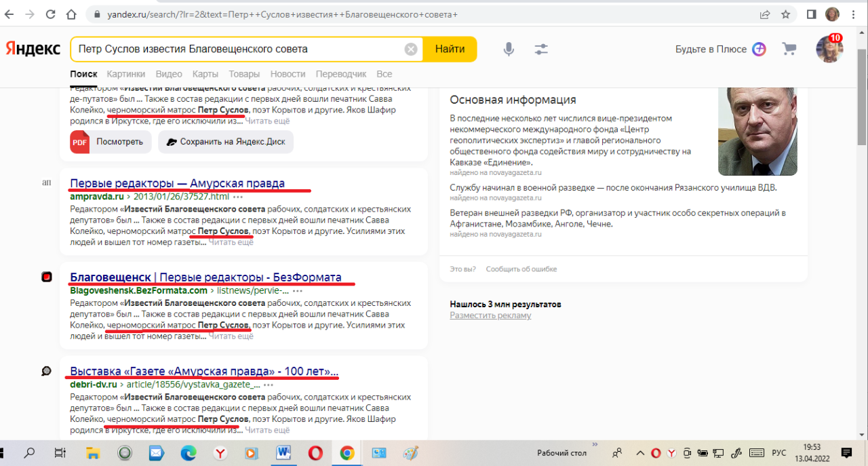Open the Chrome profile avatar in the toolbar
This screenshot has height=466, width=868.
pos(832,14)
